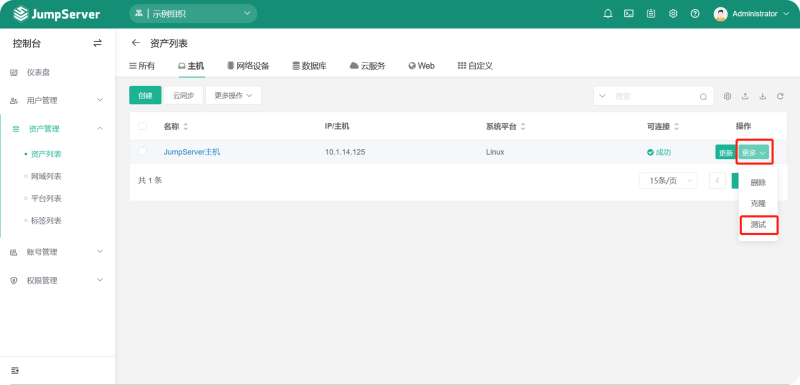Click into the 搜索 search field
The width and height of the screenshot is (800, 385).
[x=654, y=96]
